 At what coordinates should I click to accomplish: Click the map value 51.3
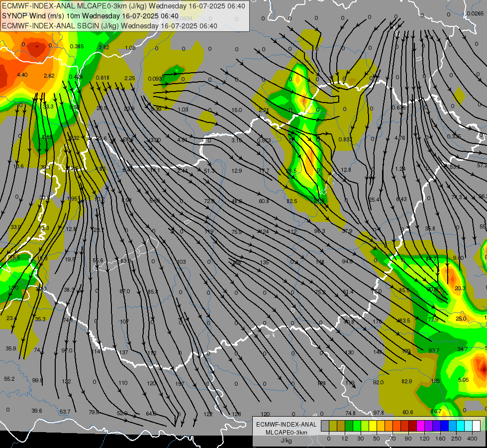[x=209, y=171]
